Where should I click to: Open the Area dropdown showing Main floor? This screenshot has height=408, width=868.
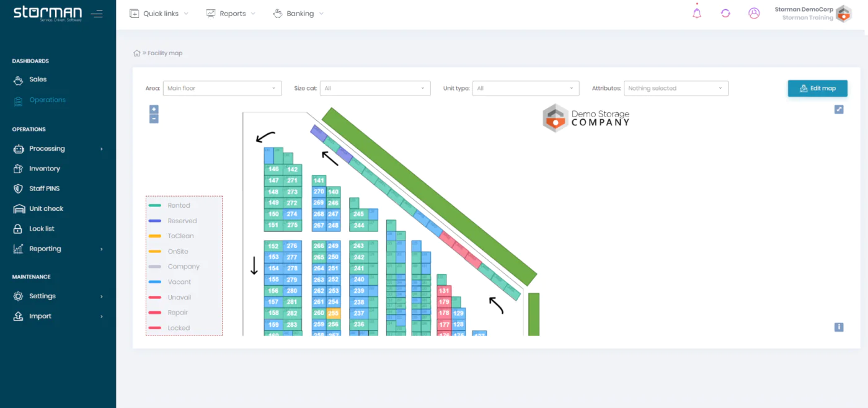pyautogui.click(x=222, y=89)
